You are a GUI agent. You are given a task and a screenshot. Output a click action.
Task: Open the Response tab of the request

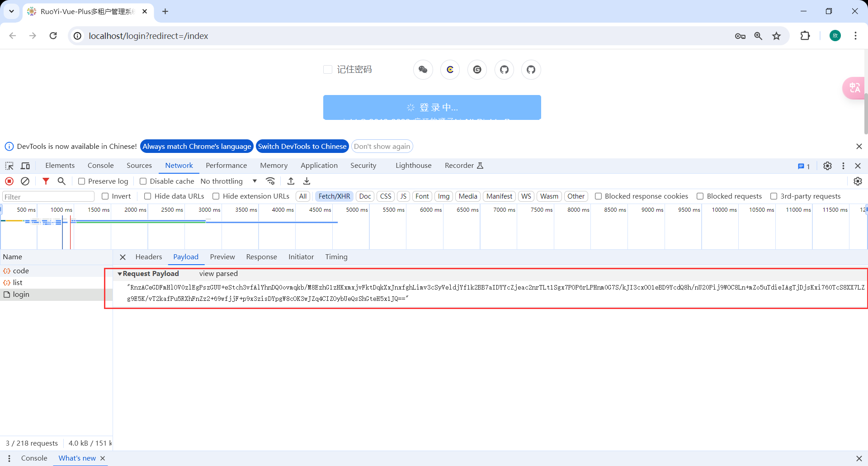pos(261,257)
